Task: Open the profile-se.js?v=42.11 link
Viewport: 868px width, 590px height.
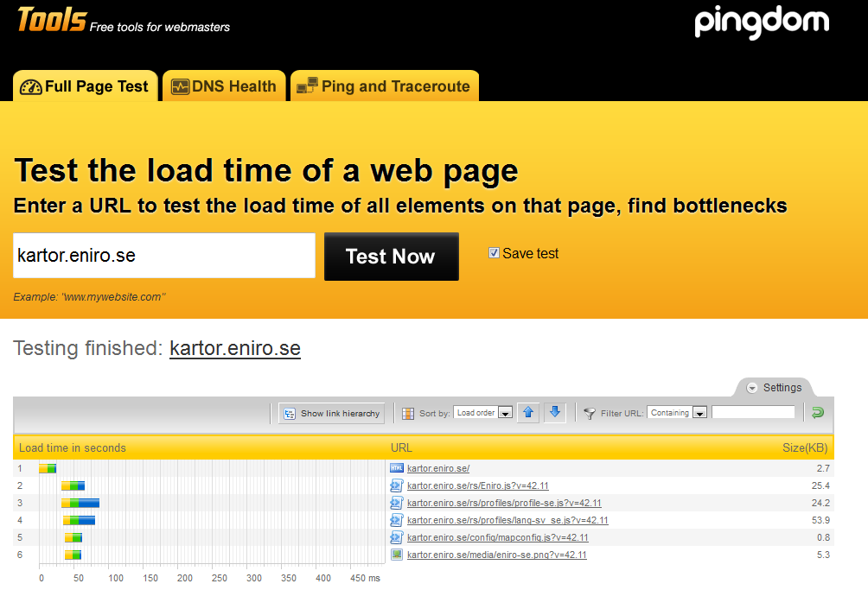Action: (x=504, y=503)
